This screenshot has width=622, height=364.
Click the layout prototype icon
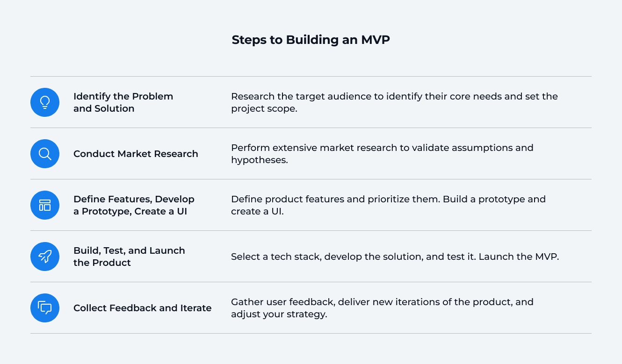coord(45,205)
